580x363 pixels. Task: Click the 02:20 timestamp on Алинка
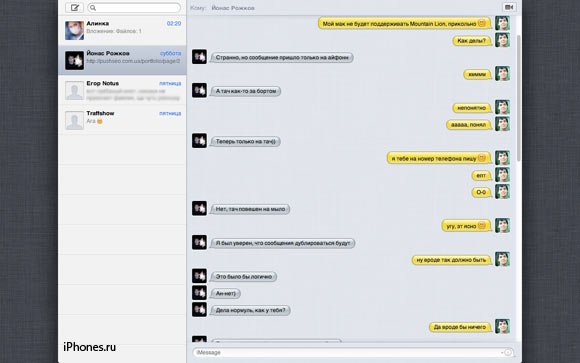click(174, 23)
